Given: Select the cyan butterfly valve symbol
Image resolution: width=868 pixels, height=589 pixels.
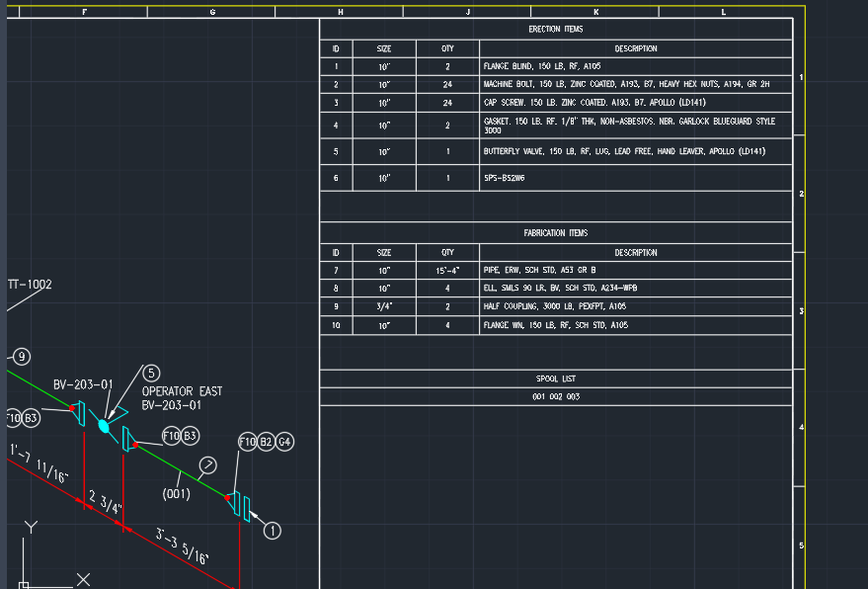Looking at the screenshot, I should click(104, 426).
